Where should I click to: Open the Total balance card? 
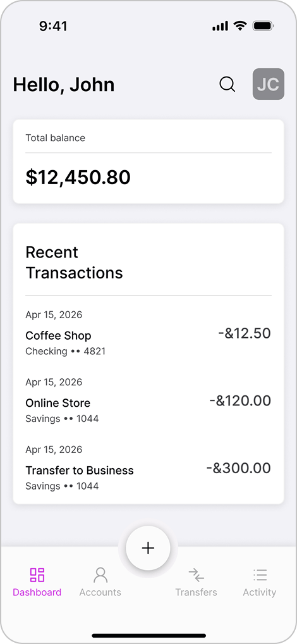pos(148,161)
